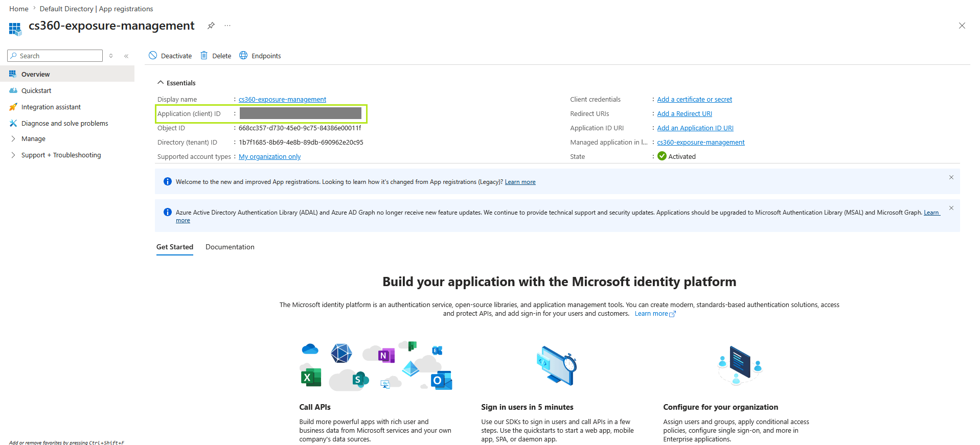
Task: Click the Integration assistant rocket icon
Action: [13, 107]
